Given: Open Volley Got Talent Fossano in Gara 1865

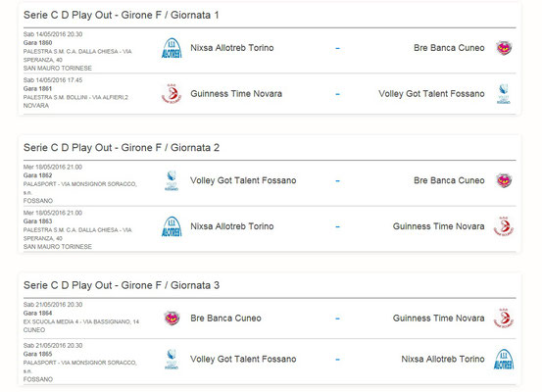Looking at the screenshot, I should pos(243,359).
